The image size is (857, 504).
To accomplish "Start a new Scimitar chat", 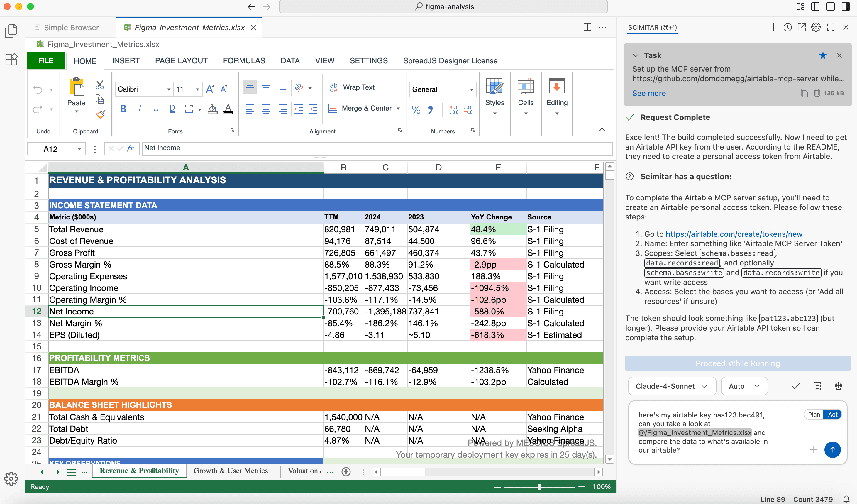I will (x=773, y=28).
